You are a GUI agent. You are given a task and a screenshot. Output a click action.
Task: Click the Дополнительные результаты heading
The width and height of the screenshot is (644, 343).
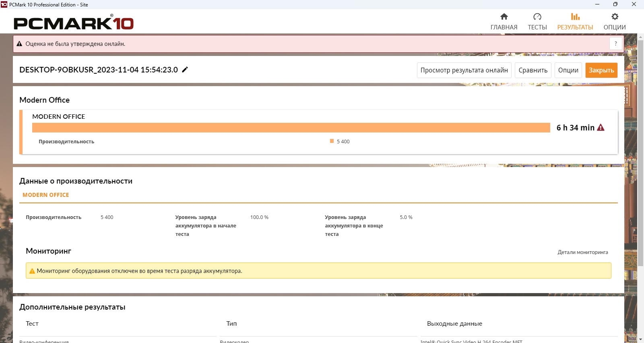point(72,307)
